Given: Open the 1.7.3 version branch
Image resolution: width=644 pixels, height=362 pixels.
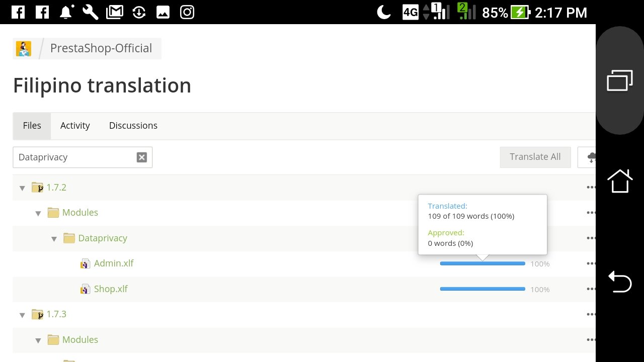Looking at the screenshot, I should click(x=56, y=314).
